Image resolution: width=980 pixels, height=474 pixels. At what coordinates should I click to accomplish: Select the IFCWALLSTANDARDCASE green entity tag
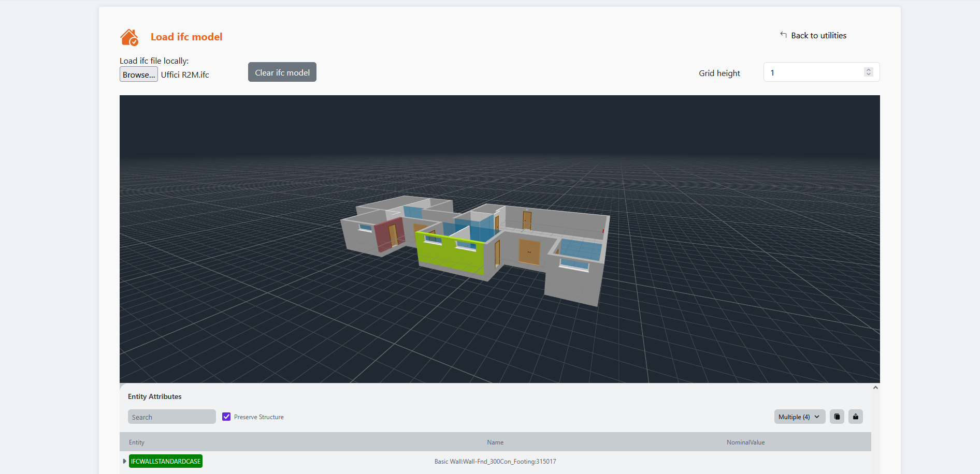(165, 461)
